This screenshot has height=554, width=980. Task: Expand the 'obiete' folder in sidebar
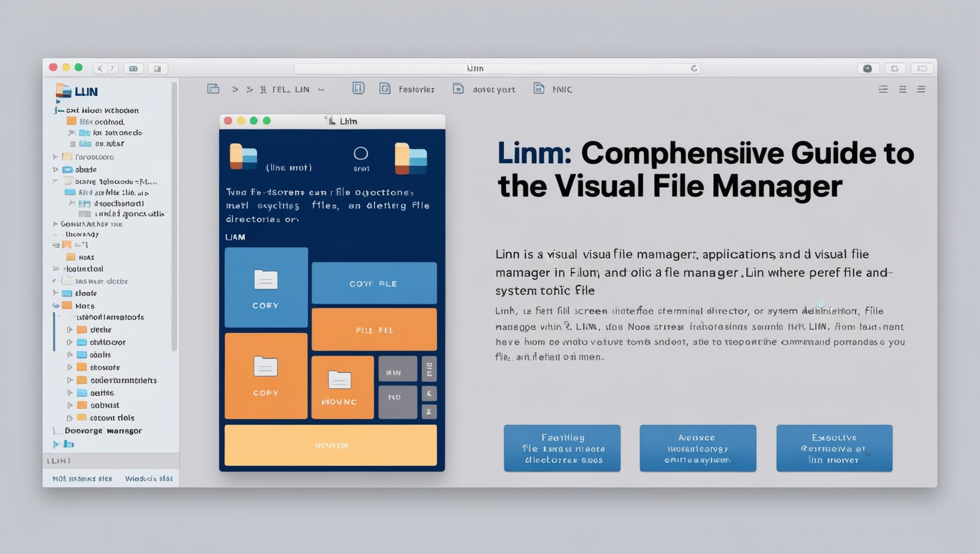55,169
